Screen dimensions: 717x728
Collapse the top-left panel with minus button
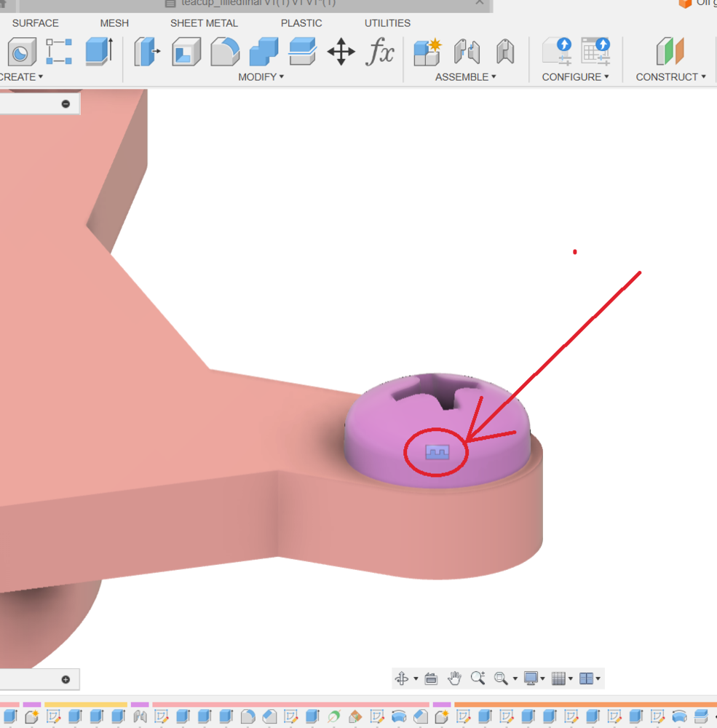coord(66,104)
